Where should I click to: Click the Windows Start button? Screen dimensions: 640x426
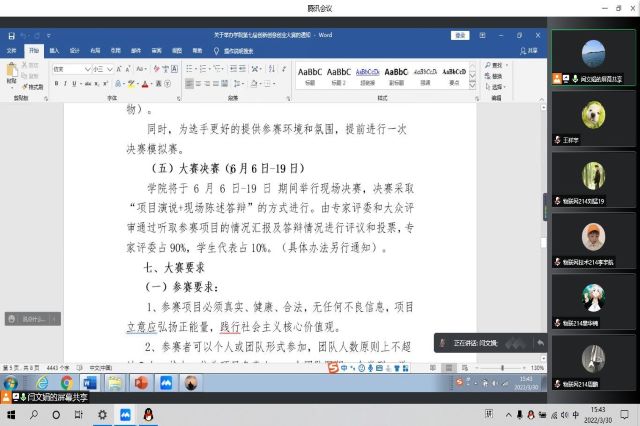11,413
